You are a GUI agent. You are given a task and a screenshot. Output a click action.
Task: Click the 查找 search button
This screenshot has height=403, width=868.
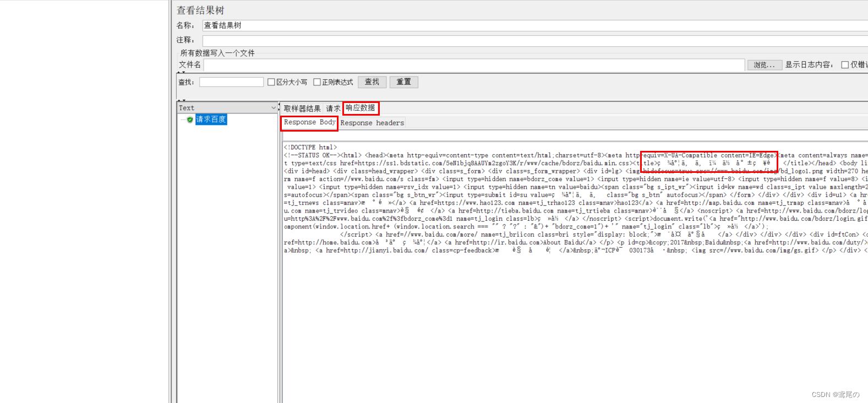372,82
